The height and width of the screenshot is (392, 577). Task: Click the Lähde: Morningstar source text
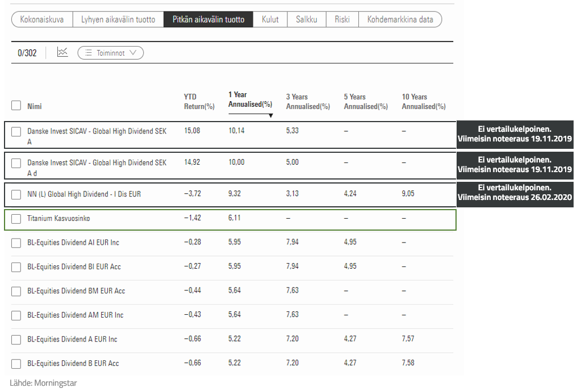[x=43, y=383]
